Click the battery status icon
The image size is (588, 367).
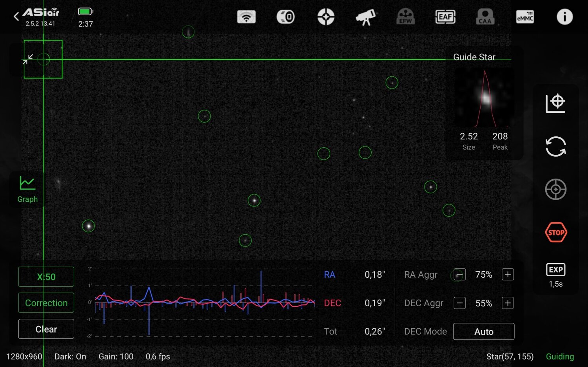[85, 11]
